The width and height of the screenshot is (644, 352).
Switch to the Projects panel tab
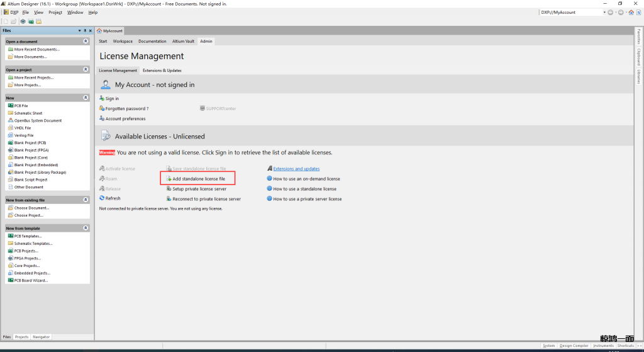click(21, 337)
